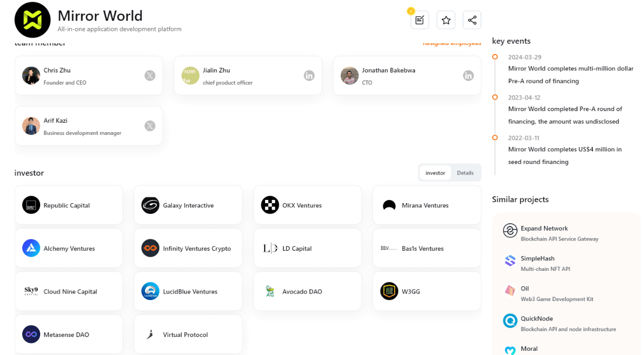Image resolution: width=644 pixels, height=355 pixels.
Task: Click Jialin Zhu's name text
Action: pyautogui.click(x=216, y=70)
